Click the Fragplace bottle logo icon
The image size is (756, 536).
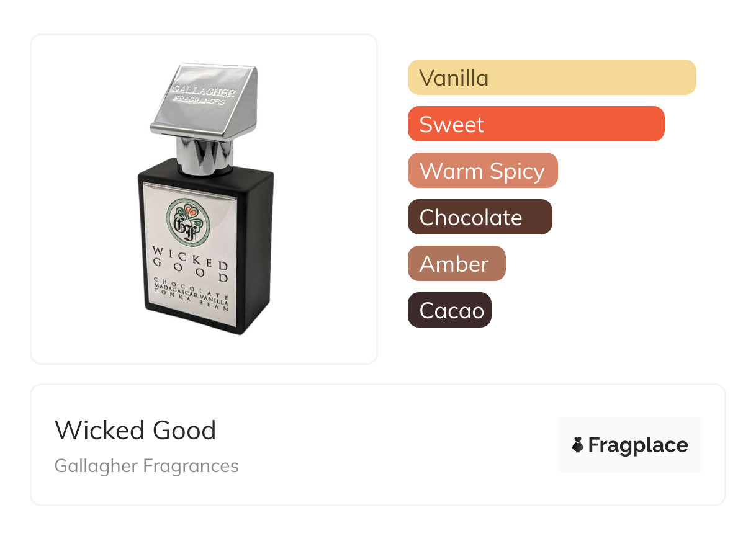point(578,445)
